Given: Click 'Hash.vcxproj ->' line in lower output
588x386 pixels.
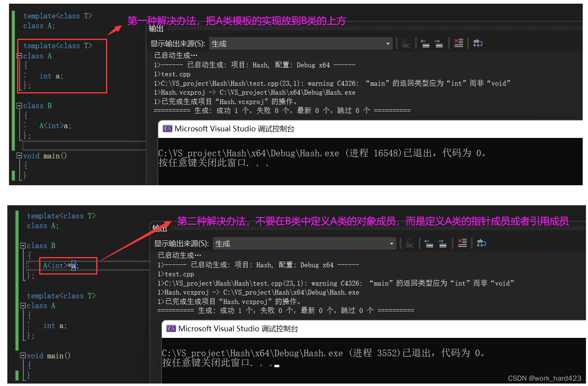Looking at the screenshot, I should tap(258, 293).
